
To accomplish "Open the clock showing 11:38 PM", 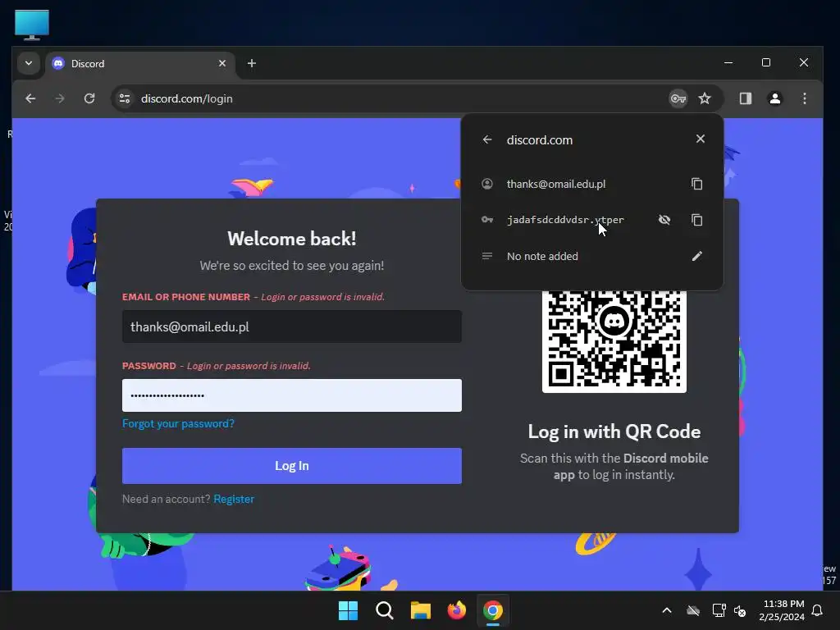I will (782, 610).
